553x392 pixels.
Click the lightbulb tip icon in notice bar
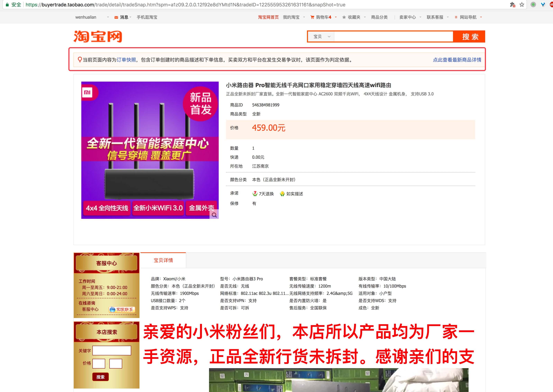[x=80, y=60]
